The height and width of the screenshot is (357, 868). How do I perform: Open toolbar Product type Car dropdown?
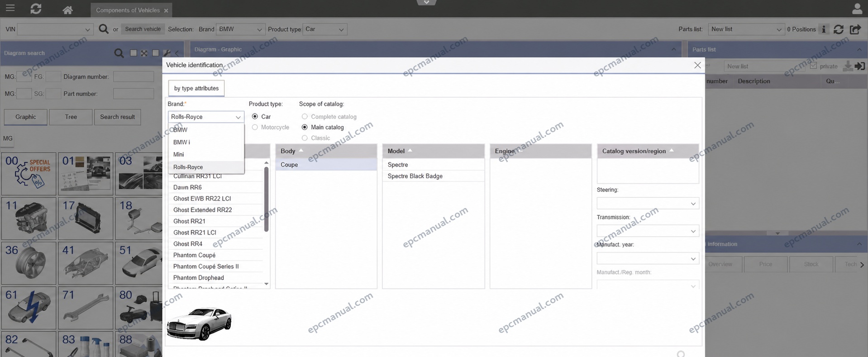325,29
